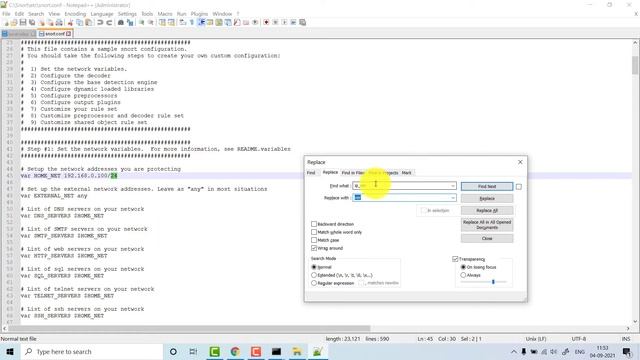Click the Redo toolbar icon
The width and height of the screenshot is (640, 360).
(x=109, y=22)
